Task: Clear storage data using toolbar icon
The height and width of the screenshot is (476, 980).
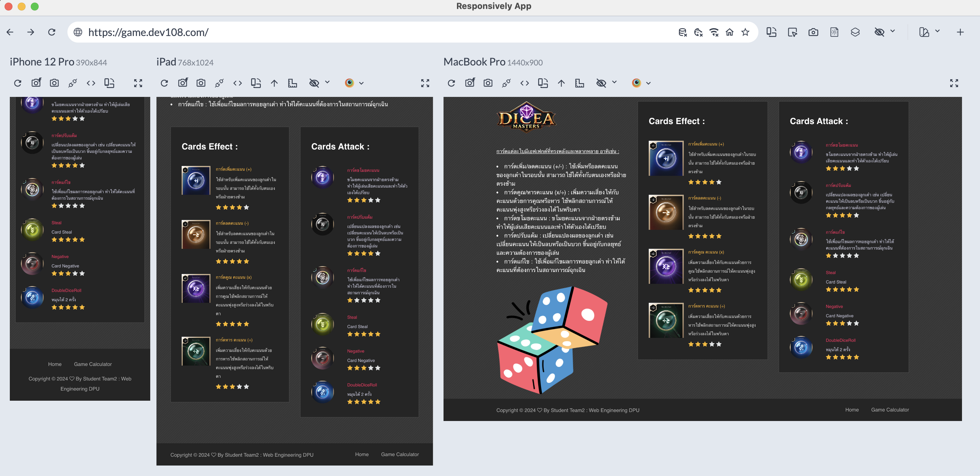Action: point(682,32)
